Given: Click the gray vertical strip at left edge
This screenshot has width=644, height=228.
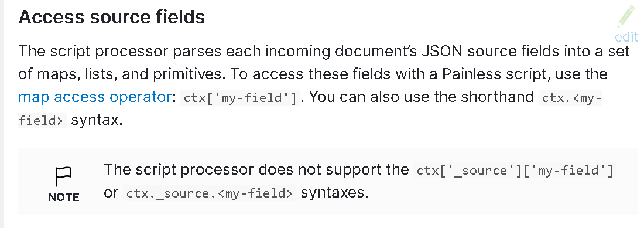Looking at the screenshot, I should click(2, 114).
